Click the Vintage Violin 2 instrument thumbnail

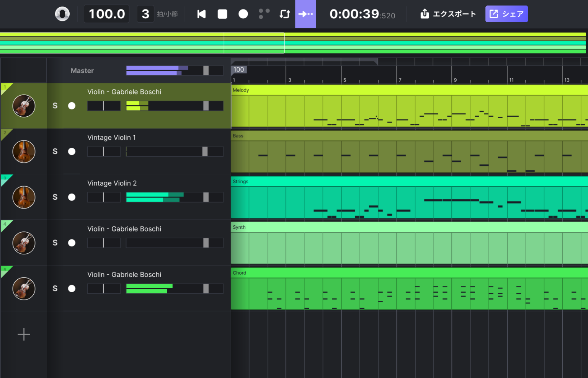pos(23,197)
